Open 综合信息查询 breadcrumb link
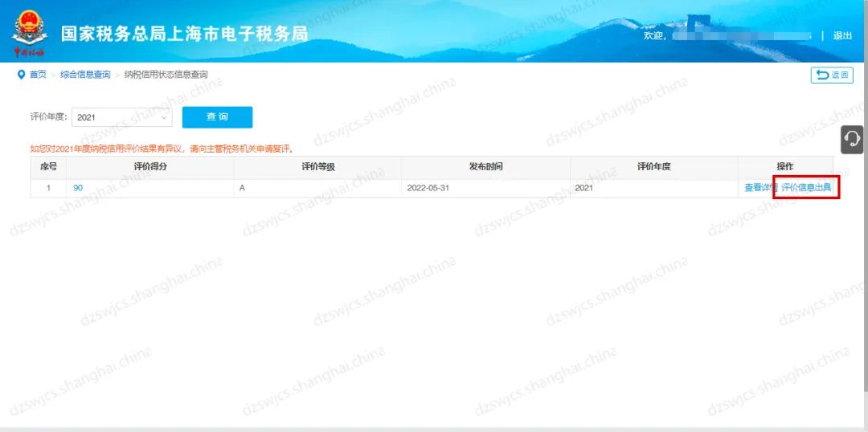The width and height of the screenshot is (868, 432). [85, 75]
